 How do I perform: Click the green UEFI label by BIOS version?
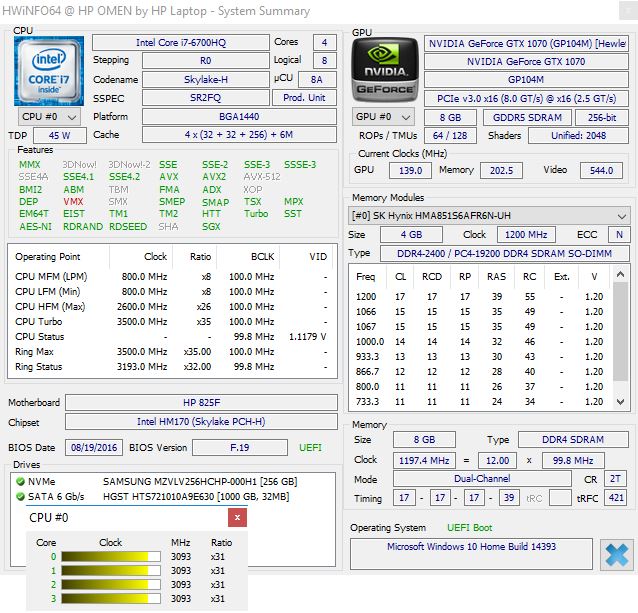310,447
